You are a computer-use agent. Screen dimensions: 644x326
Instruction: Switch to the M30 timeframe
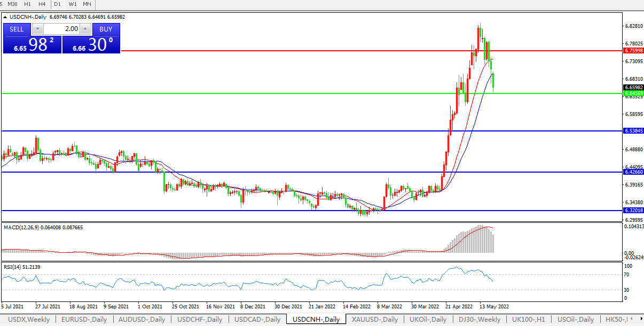click(x=12, y=4)
